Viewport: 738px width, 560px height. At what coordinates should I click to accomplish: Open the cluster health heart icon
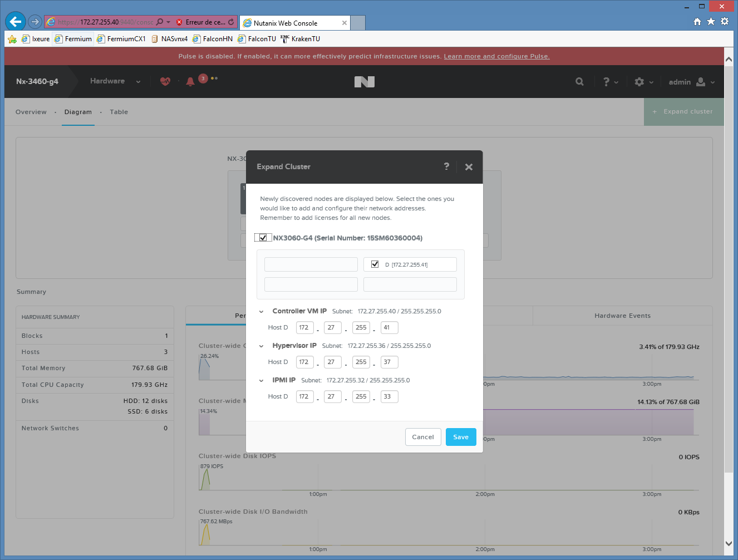point(165,81)
